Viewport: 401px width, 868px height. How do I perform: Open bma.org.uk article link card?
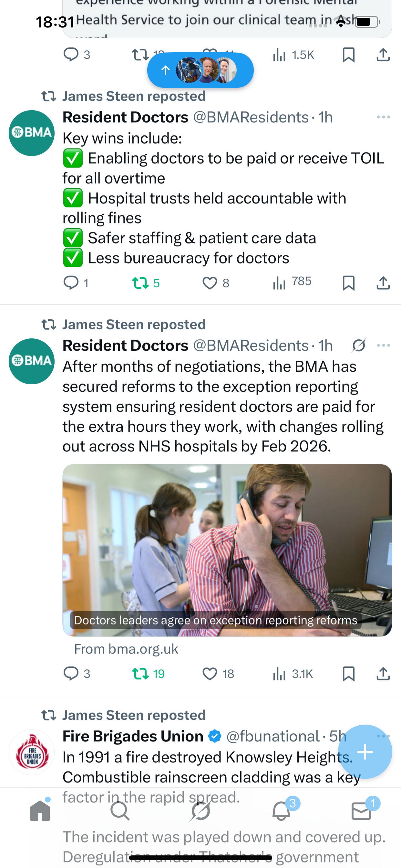(x=227, y=550)
